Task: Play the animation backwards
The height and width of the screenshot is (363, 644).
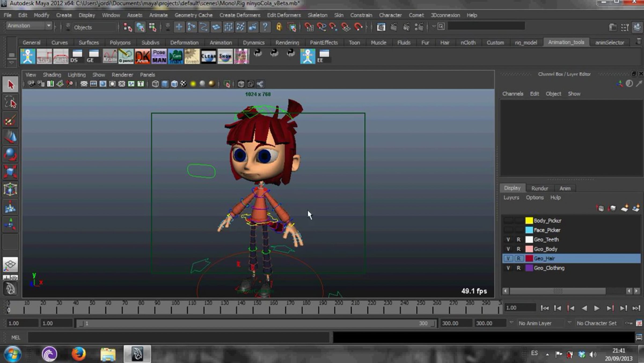Action: coord(584,308)
